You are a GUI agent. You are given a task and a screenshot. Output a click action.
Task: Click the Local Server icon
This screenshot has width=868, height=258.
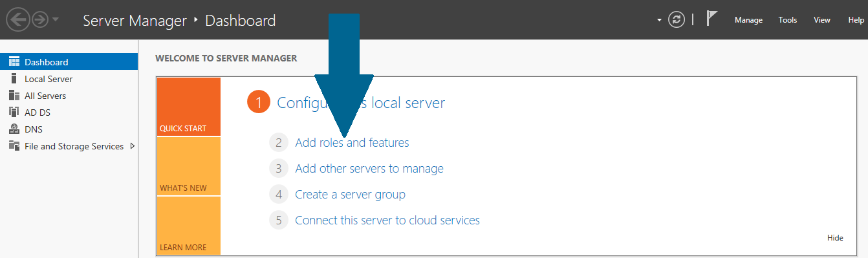(14, 79)
